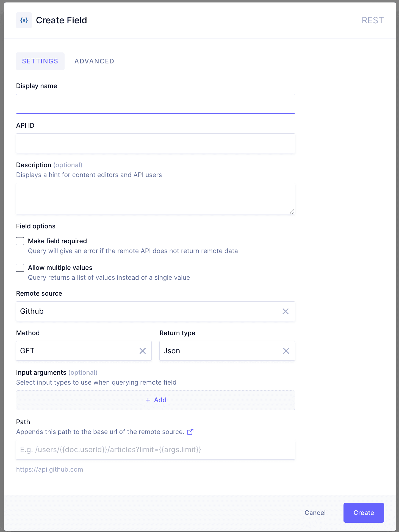399x532 pixels.
Task: Check Allow multiple values option
Action: point(20,268)
